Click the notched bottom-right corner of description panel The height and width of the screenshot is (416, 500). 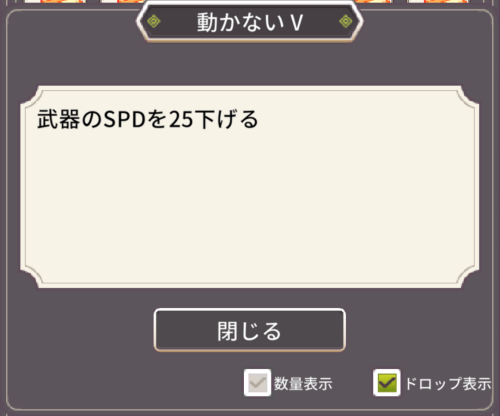[x=469, y=278]
